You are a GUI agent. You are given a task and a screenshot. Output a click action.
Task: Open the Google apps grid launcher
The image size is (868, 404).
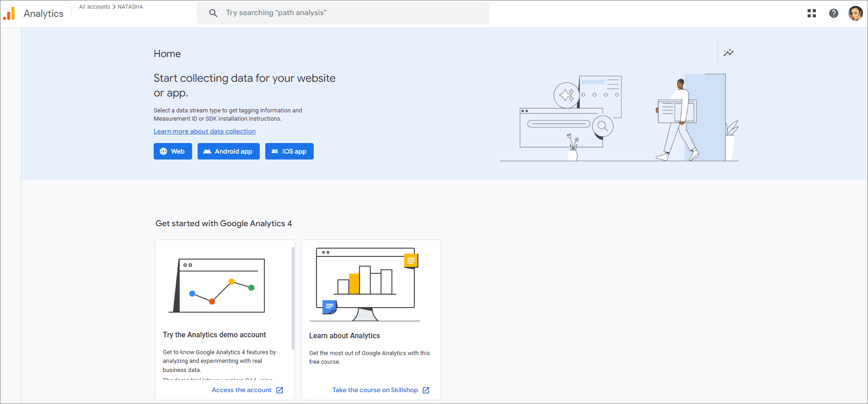(x=812, y=13)
